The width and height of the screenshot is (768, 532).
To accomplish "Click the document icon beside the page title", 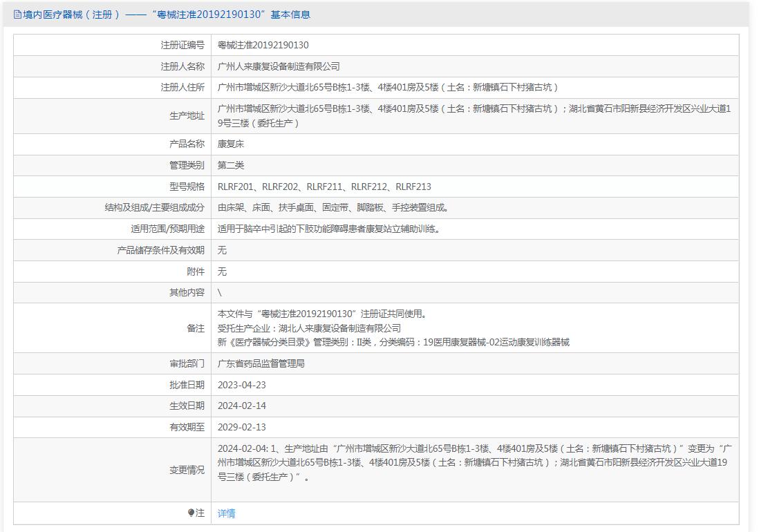I will click(17, 15).
